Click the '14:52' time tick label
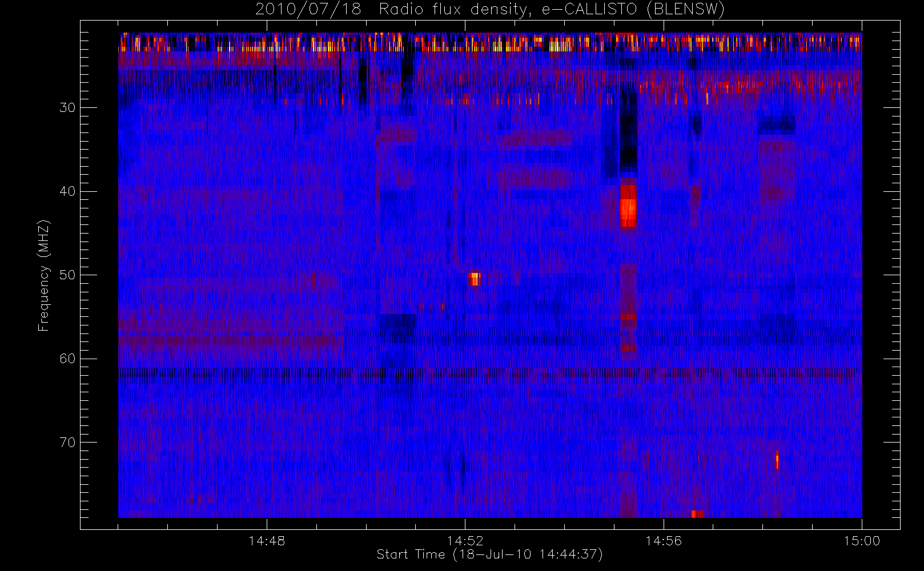Image resolution: width=924 pixels, height=571 pixels. 465,541
